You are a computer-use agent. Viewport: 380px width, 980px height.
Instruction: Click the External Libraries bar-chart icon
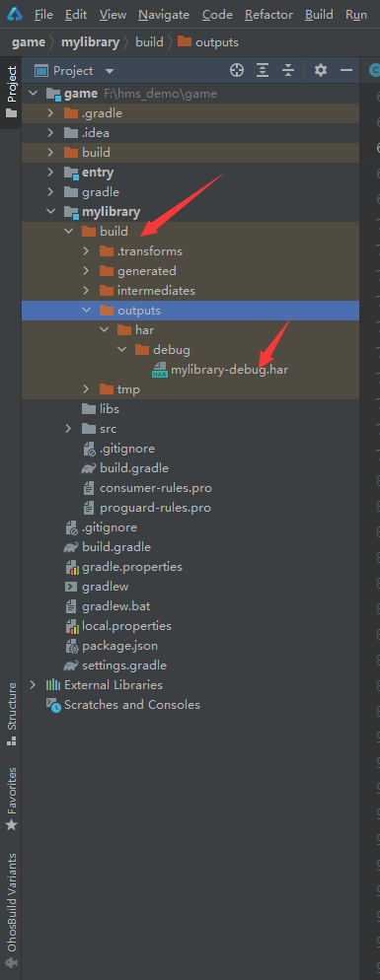(53, 685)
